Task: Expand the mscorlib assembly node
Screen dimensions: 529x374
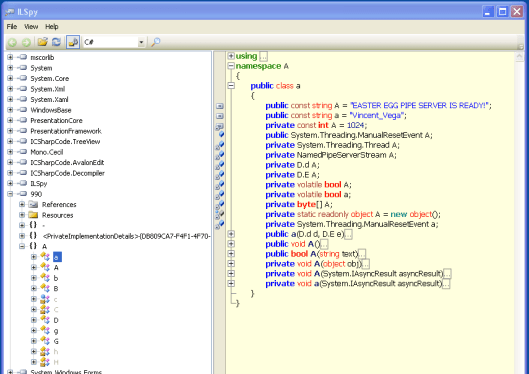Action: click(10, 57)
